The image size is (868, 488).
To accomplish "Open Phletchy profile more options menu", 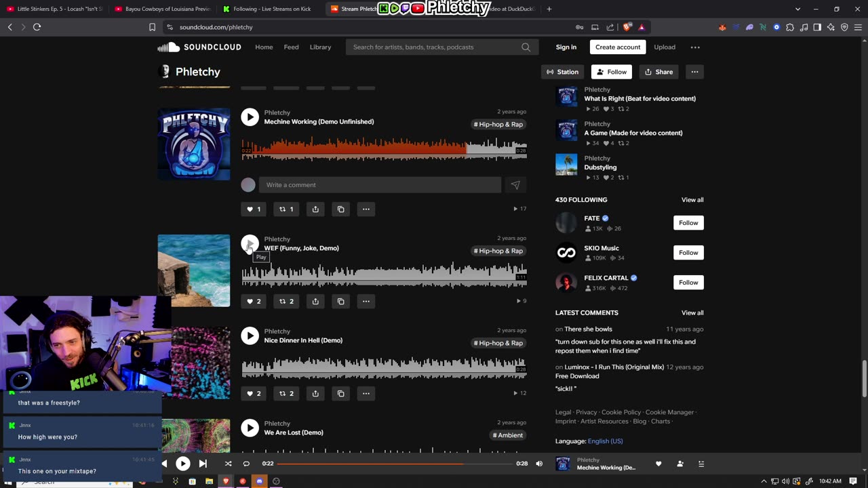I will [694, 72].
